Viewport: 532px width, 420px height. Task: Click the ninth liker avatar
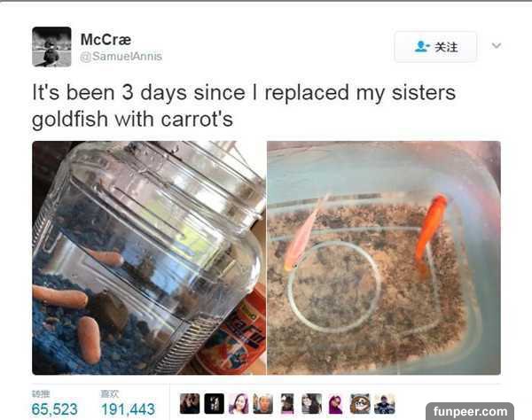pos(385,404)
